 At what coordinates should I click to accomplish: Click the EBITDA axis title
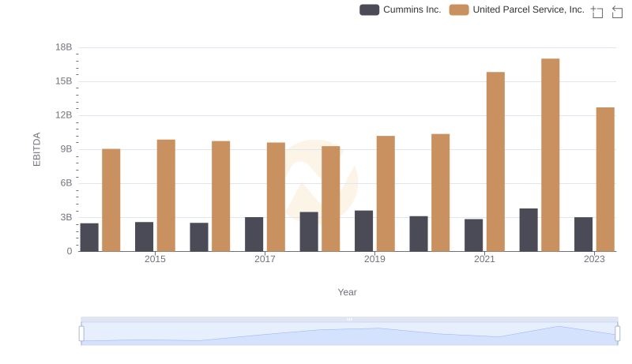pyautogui.click(x=36, y=149)
